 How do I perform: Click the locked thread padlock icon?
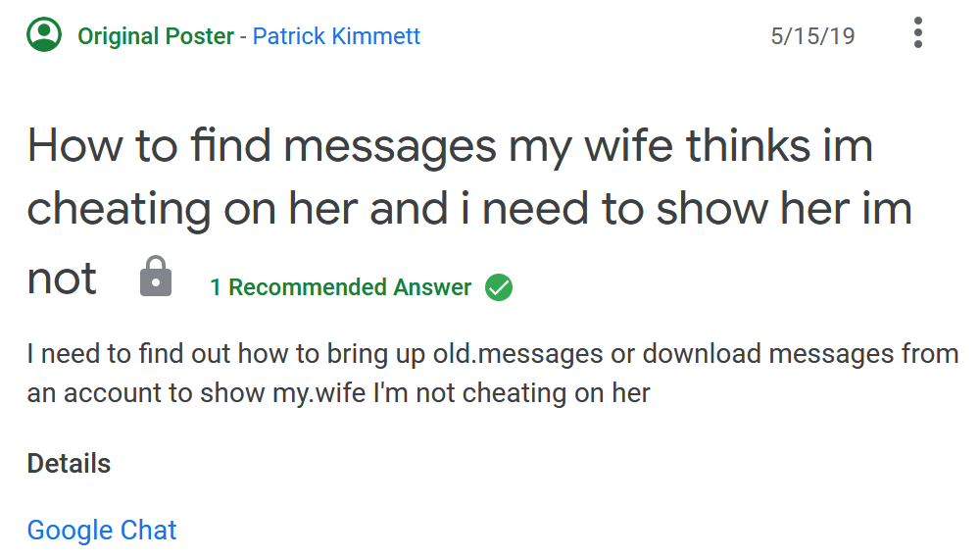pyautogui.click(x=156, y=276)
